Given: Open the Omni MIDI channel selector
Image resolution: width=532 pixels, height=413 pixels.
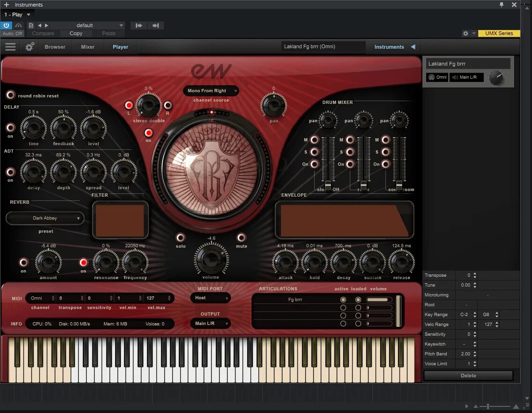Looking at the screenshot, I should click(x=41, y=298).
